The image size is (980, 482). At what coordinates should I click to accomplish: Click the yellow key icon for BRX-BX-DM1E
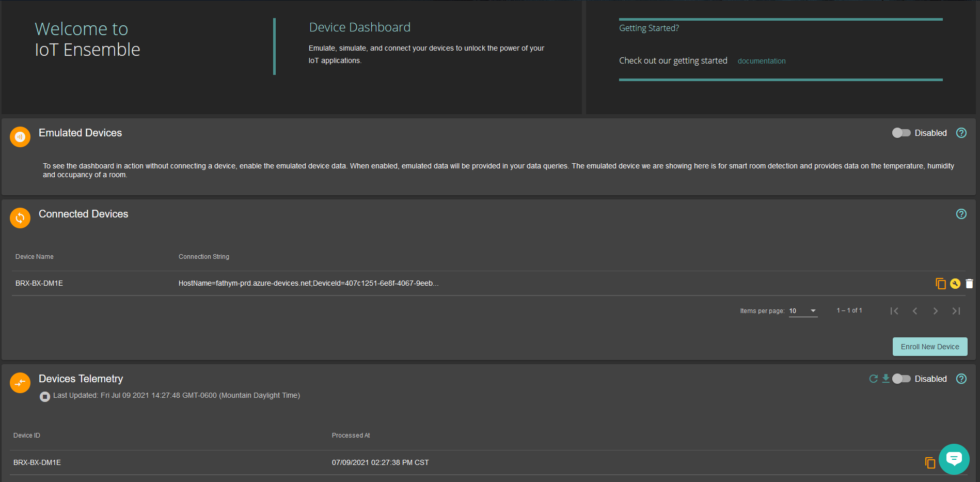point(955,284)
